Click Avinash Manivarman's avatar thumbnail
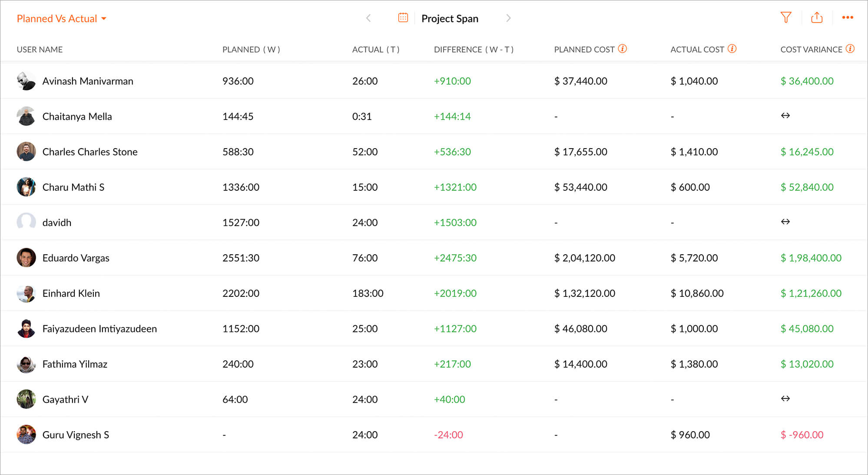868x475 pixels. 26,81
